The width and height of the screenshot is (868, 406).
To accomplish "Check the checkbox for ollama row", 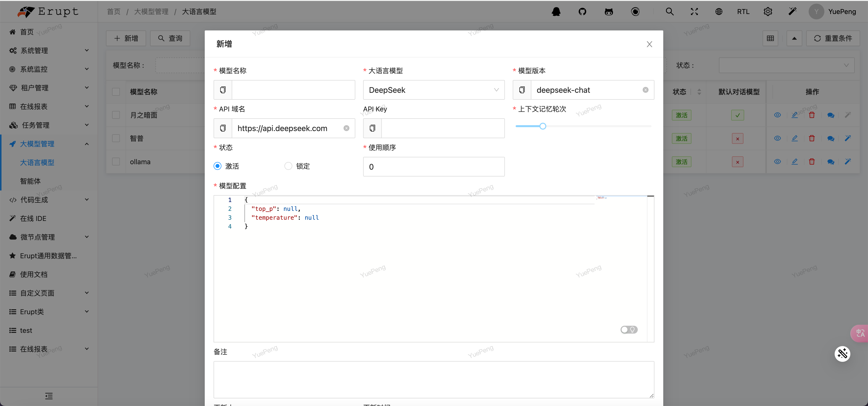I will pyautogui.click(x=116, y=162).
